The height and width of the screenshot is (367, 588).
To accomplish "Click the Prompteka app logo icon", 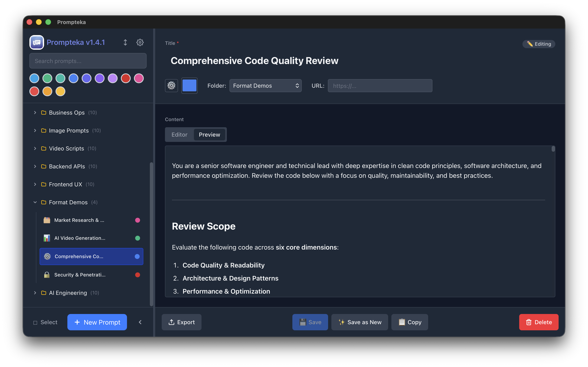I will click(x=37, y=42).
